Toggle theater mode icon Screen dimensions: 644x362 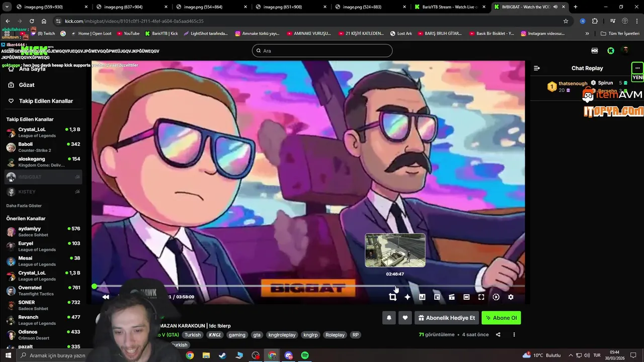click(466, 297)
